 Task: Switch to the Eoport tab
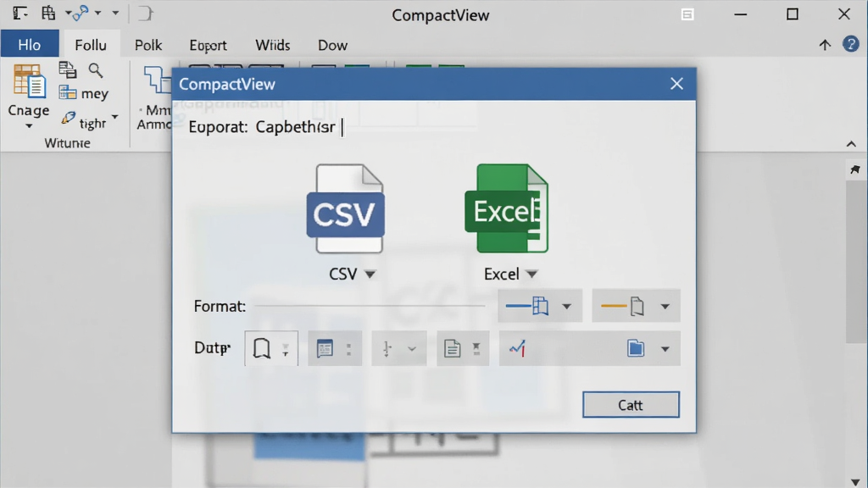point(209,45)
